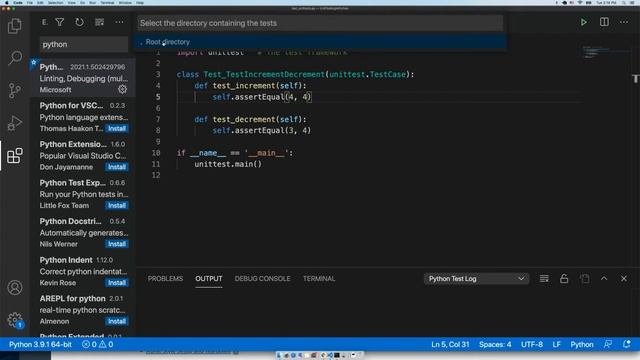Click the unittest.main() line

point(228,164)
